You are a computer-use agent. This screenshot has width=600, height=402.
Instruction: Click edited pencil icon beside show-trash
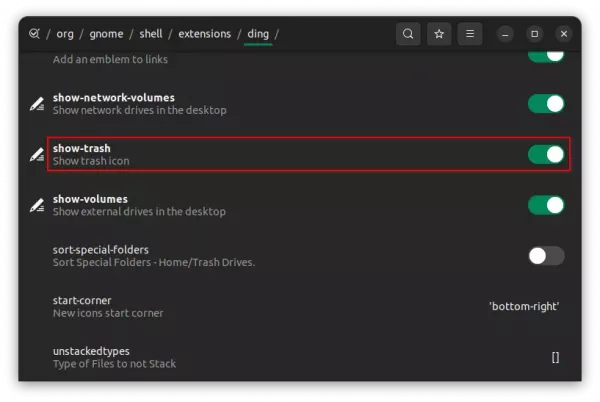(37, 155)
